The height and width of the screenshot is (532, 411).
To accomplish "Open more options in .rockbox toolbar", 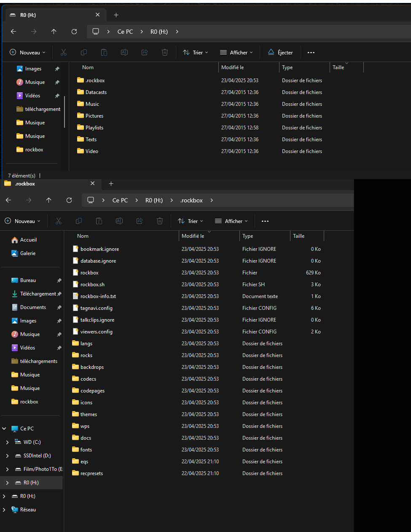I will (x=265, y=221).
